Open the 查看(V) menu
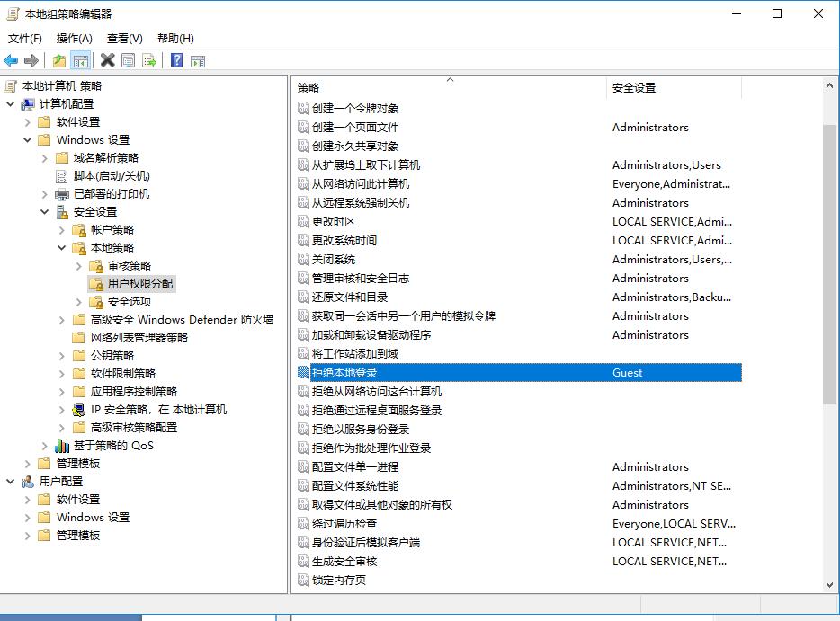The width and height of the screenshot is (840, 621). [x=122, y=38]
